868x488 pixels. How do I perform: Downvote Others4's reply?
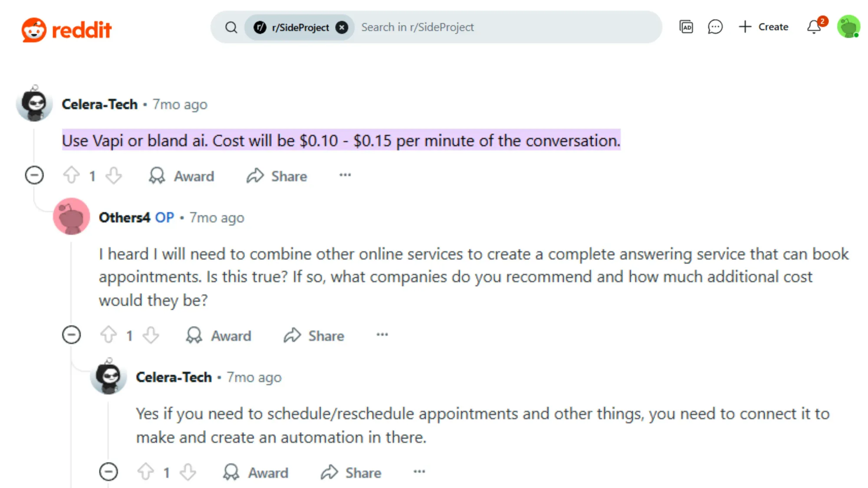click(x=151, y=335)
